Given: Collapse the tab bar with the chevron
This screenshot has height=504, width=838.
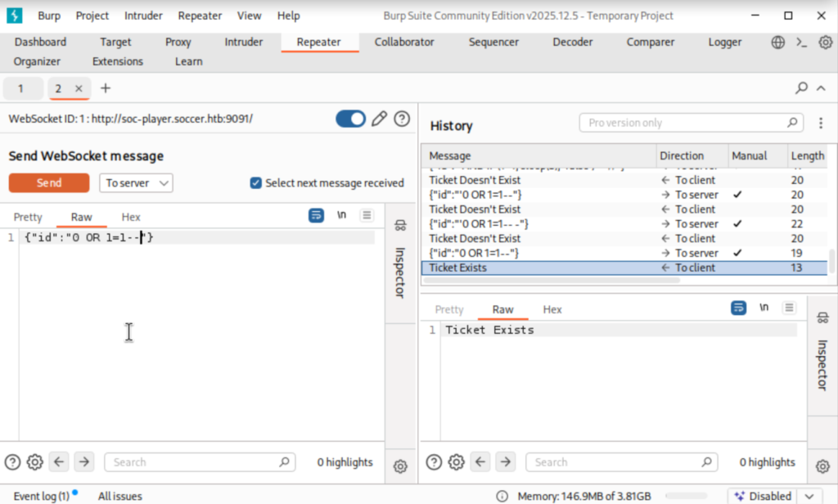Looking at the screenshot, I should pos(821,88).
